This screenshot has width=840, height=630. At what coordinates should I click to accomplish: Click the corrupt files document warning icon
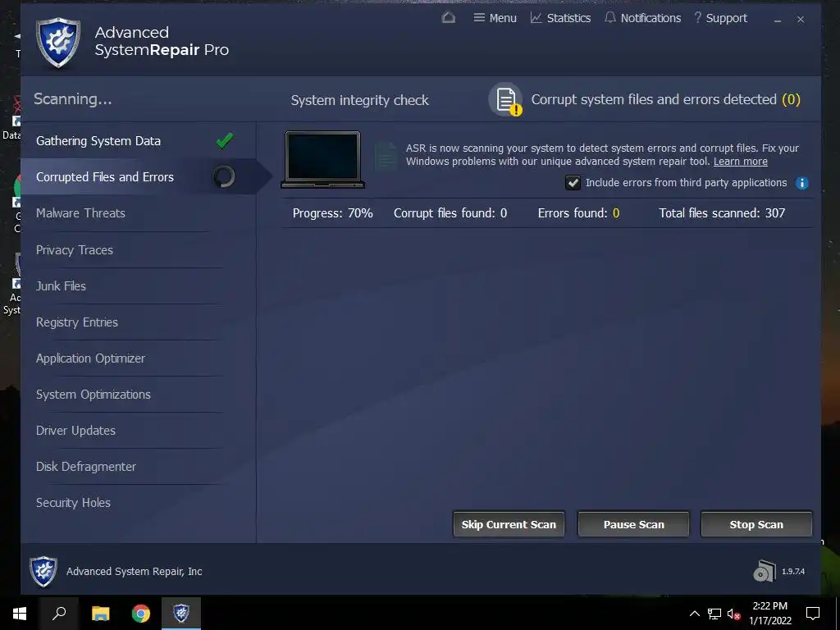505,99
